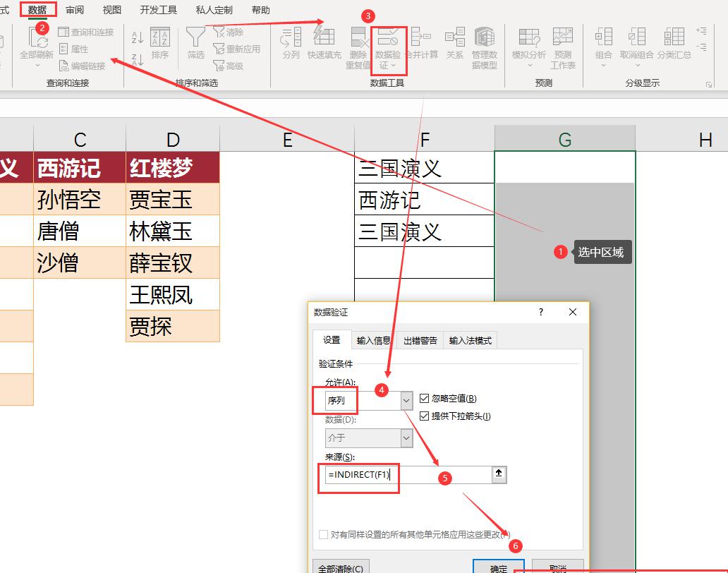The image size is (728, 573).
Task: Open the 私人定制 ribbon tab
Action: tap(214, 10)
